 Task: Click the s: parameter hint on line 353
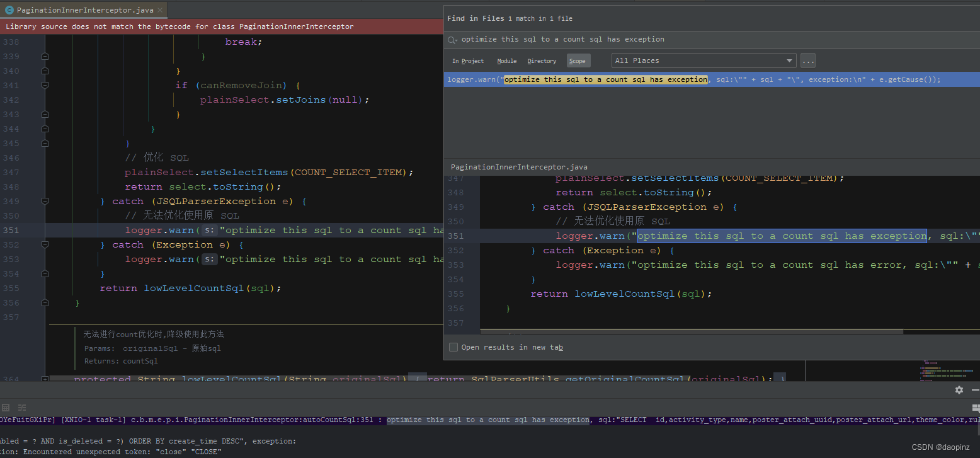209,260
